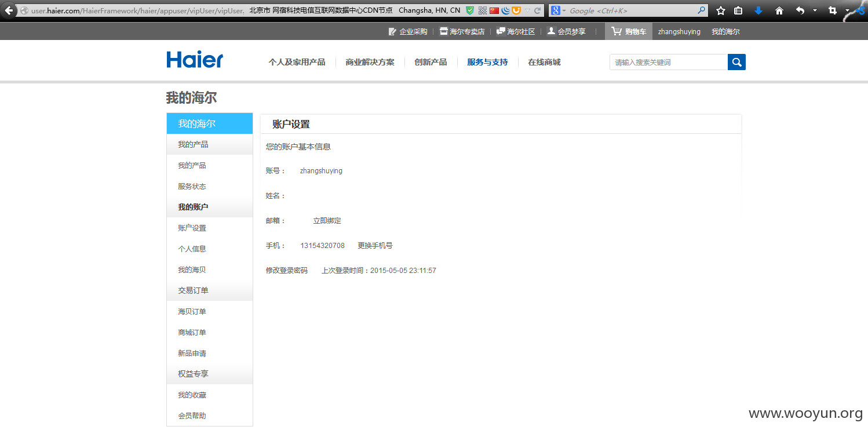The width and height of the screenshot is (868, 430).
Task: Open 商城订单 in the sidebar
Action: tap(192, 333)
